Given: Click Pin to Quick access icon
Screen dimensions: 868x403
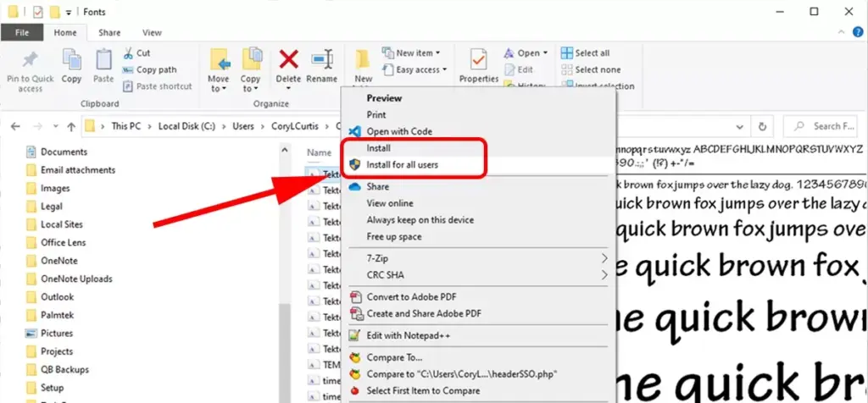Looking at the screenshot, I should [30, 60].
